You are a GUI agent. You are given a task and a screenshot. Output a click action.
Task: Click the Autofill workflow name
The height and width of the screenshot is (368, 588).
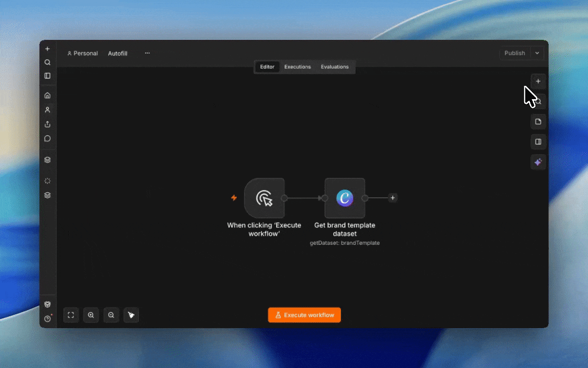click(x=118, y=53)
